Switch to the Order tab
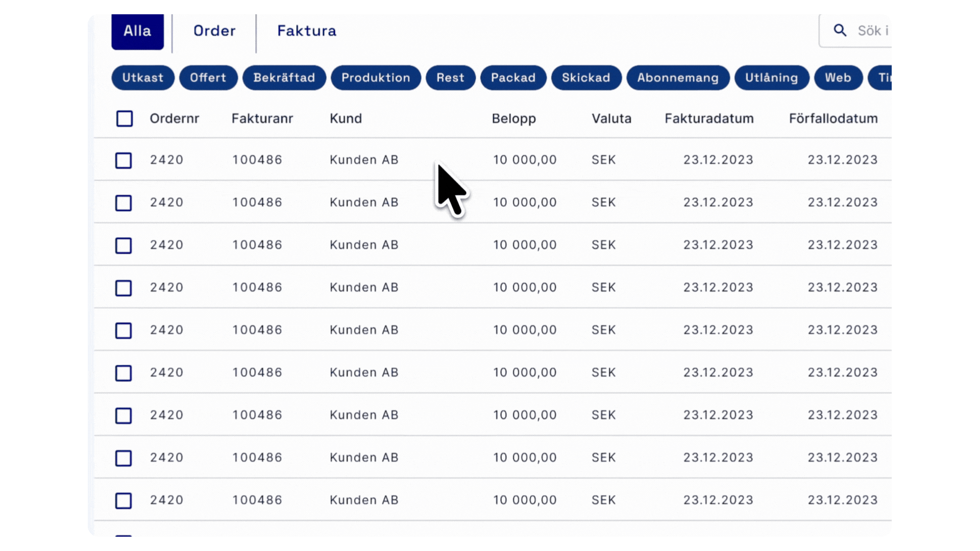The height and width of the screenshot is (551, 980). click(214, 31)
